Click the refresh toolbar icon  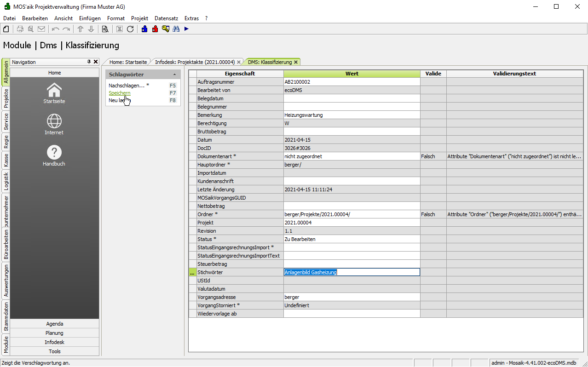tap(130, 29)
